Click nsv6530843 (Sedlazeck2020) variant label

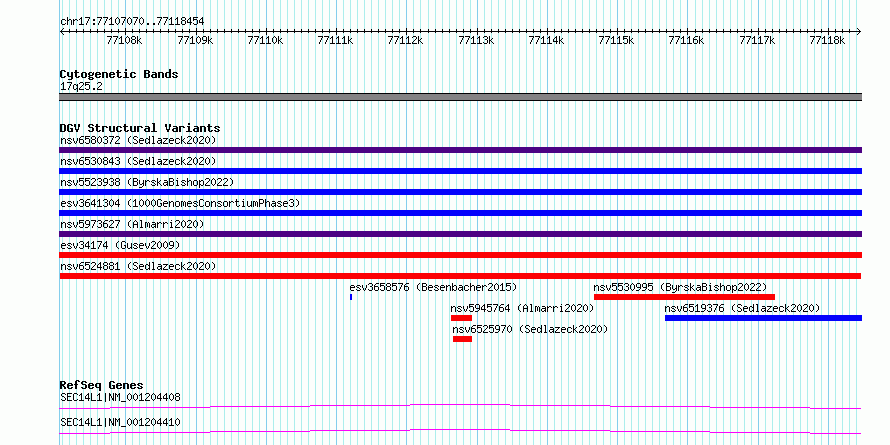pos(138,161)
